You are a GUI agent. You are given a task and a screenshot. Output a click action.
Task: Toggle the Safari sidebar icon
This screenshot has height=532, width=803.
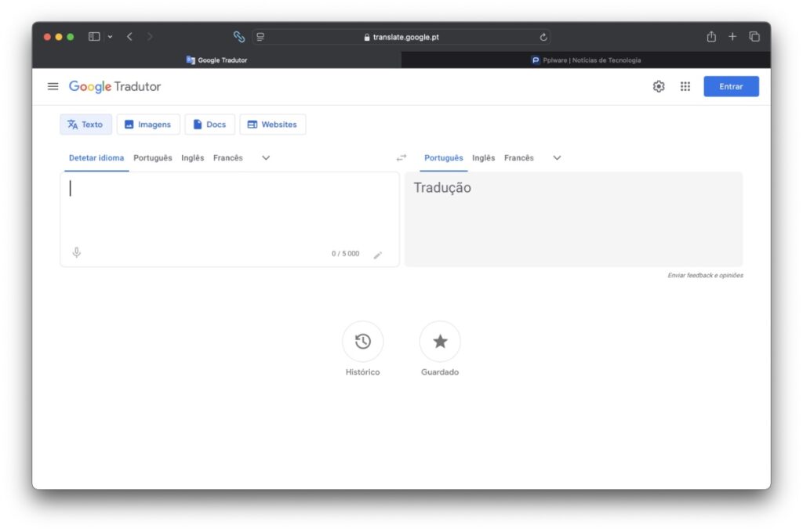(94, 37)
